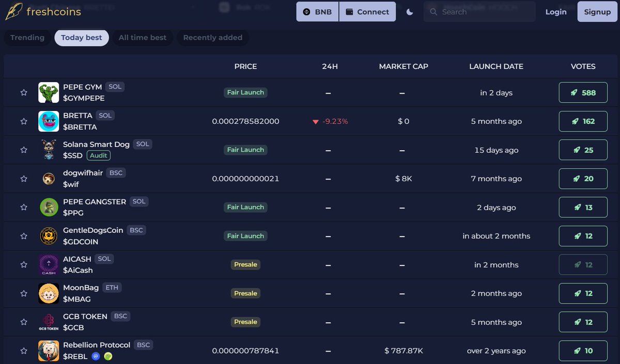
Task: Star the GentleDogsCoin row
Action: click(24, 236)
